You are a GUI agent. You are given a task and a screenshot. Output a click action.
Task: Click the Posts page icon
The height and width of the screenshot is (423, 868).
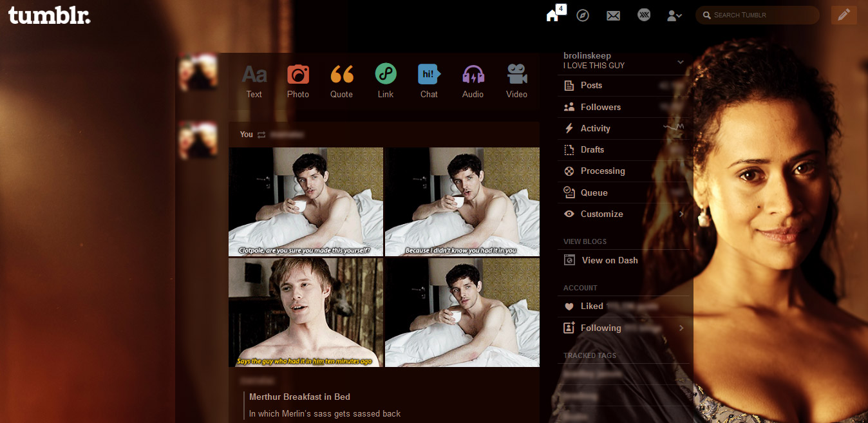569,85
